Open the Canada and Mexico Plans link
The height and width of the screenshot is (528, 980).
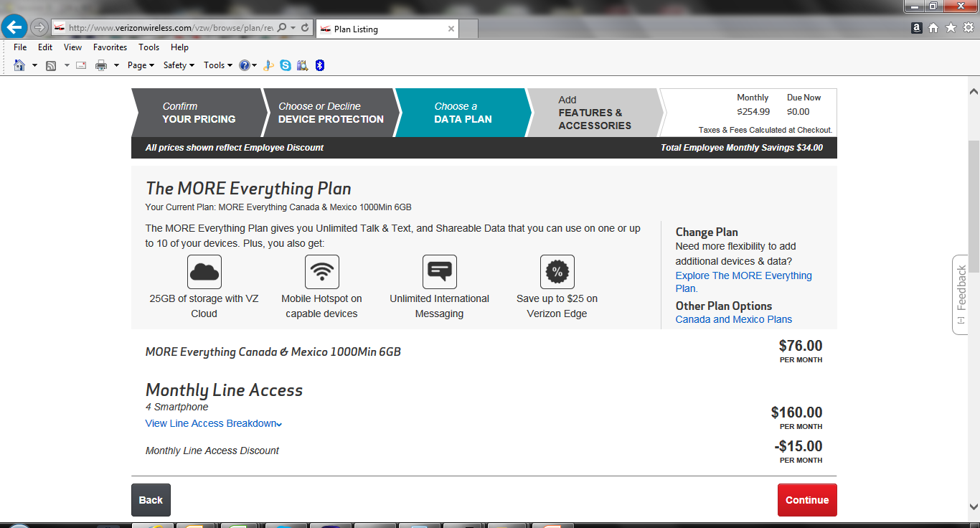(x=733, y=319)
